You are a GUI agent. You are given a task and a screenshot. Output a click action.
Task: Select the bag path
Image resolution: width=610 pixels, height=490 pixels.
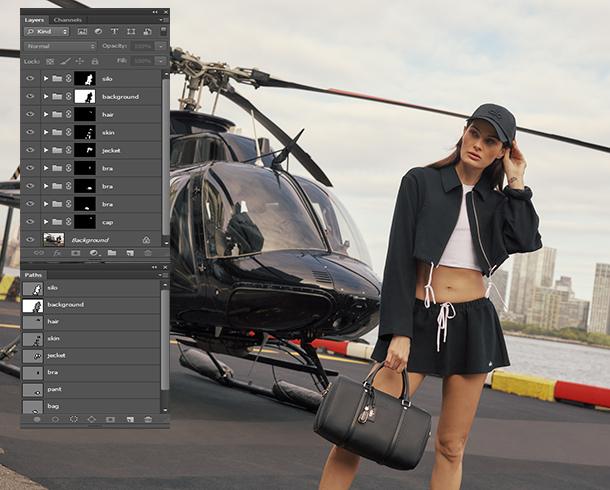pos(91,406)
